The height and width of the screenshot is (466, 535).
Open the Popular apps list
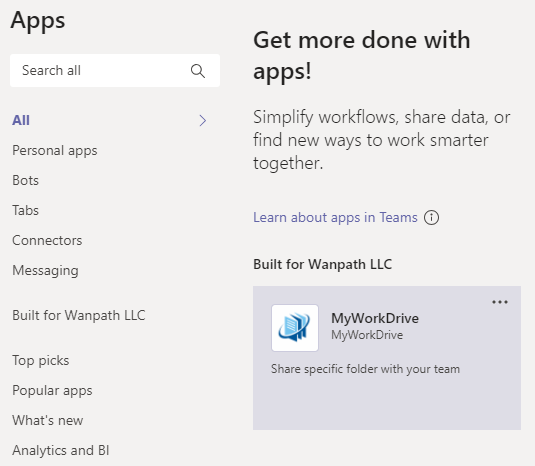(52, 391)
